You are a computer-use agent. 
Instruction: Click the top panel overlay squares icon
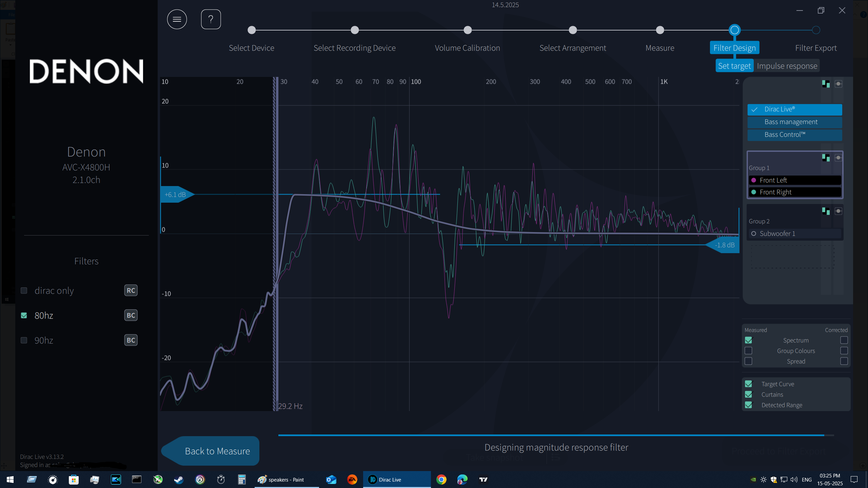(826, 84)
